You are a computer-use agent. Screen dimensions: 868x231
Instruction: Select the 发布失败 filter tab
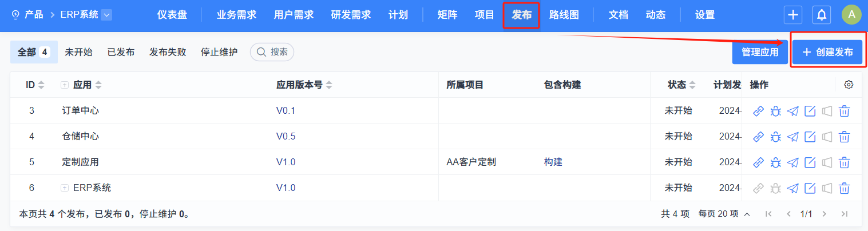(x=168, y=52)
